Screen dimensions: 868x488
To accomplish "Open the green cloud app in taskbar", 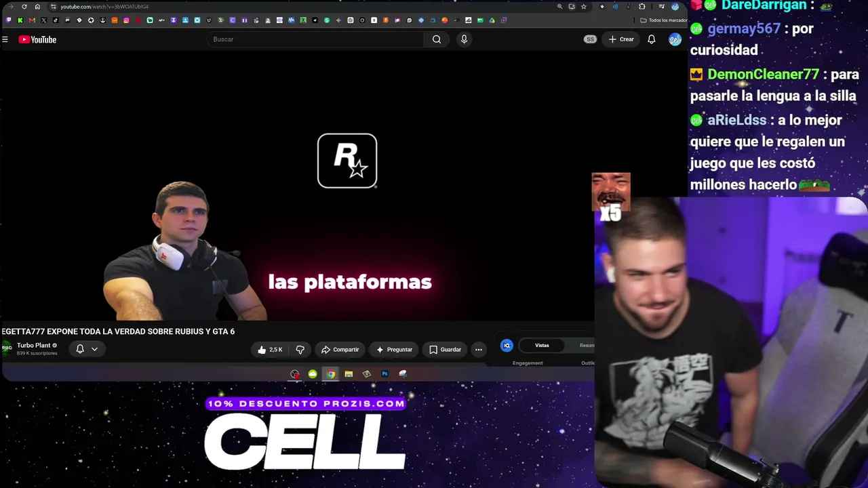I will (x=313, y=374).
